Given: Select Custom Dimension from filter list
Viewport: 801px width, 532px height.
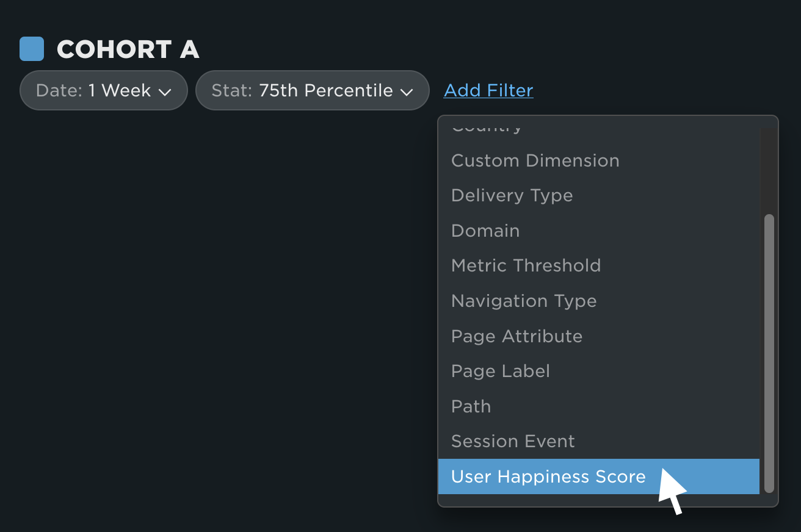Looking at the screenshot, I should [599, 160].
